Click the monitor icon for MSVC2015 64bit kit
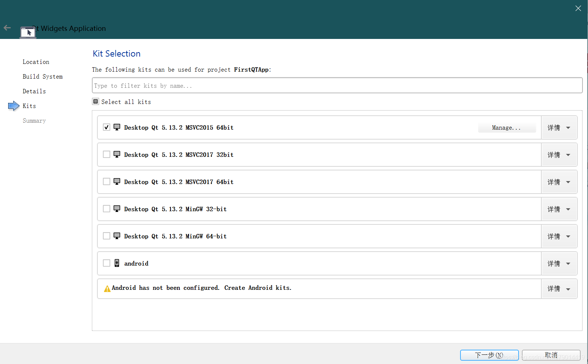The image size is (588, 364). (117, 127)
